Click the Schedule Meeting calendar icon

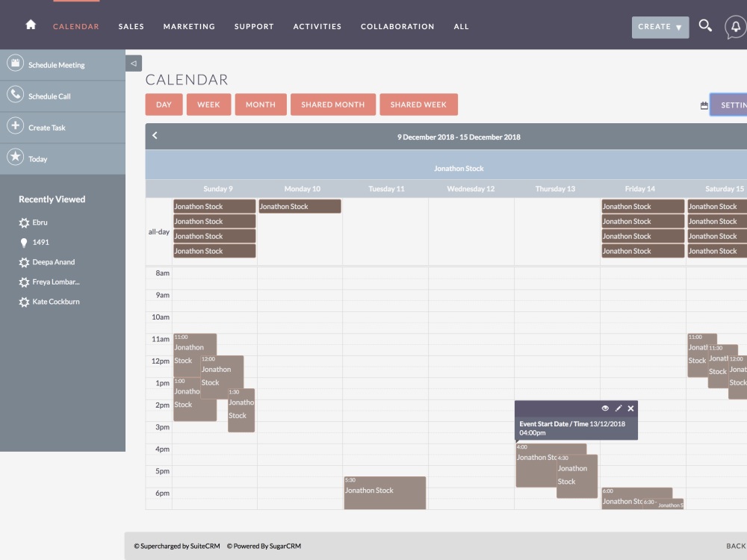(15, 63)
